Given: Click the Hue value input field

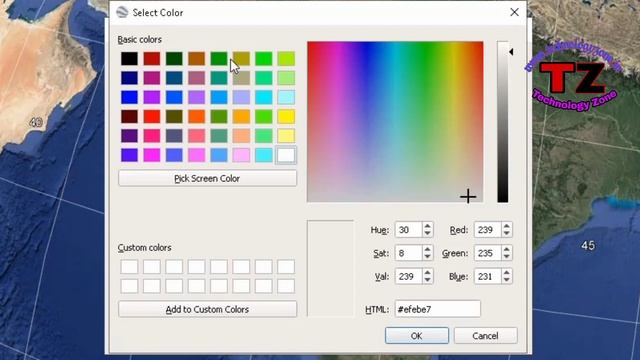Looking at the screenshot, I should point(408,230).
